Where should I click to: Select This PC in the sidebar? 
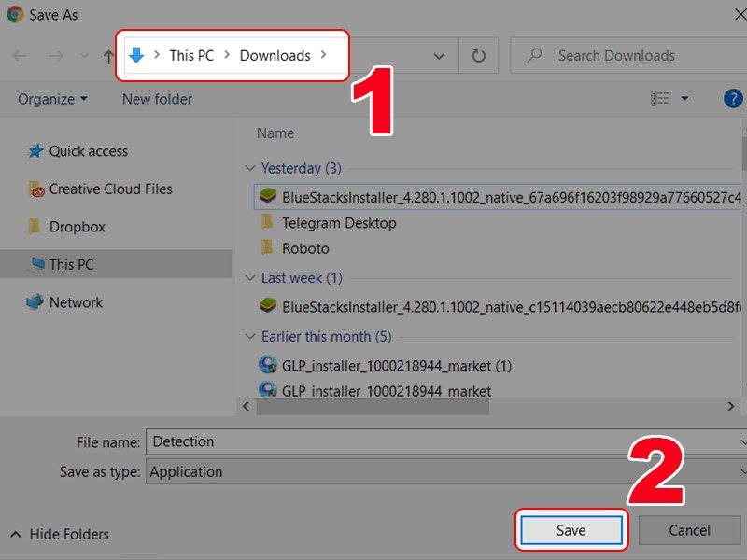[x=116, y=264]
